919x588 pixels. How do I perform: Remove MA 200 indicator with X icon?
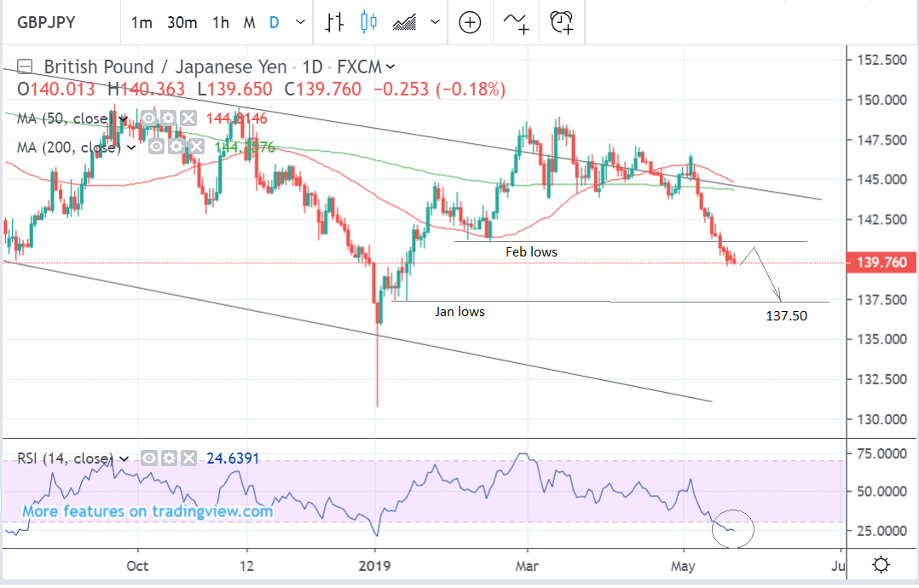click(x=196, y=147)
